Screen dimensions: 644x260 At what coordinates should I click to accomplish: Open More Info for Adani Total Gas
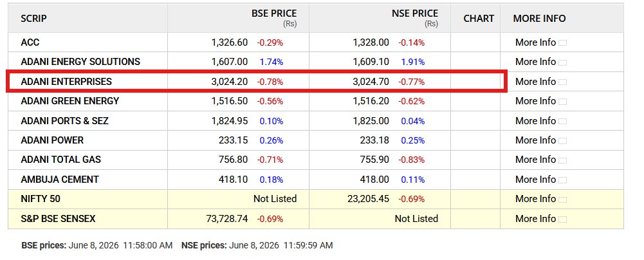point(535,160)
